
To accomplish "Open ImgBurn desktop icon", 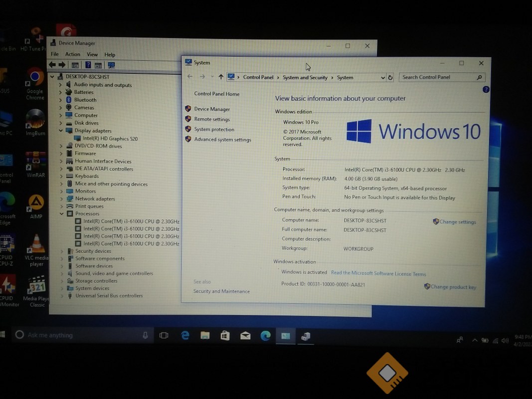I will tap(35, 123).
